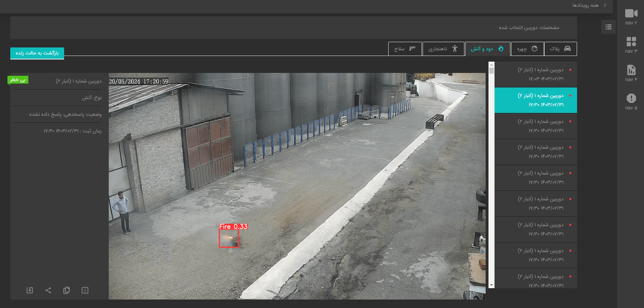Screen dimensions: 644x308
Task: Click the وضعیت پاسخدهی status line
Action: coord(65,114)
